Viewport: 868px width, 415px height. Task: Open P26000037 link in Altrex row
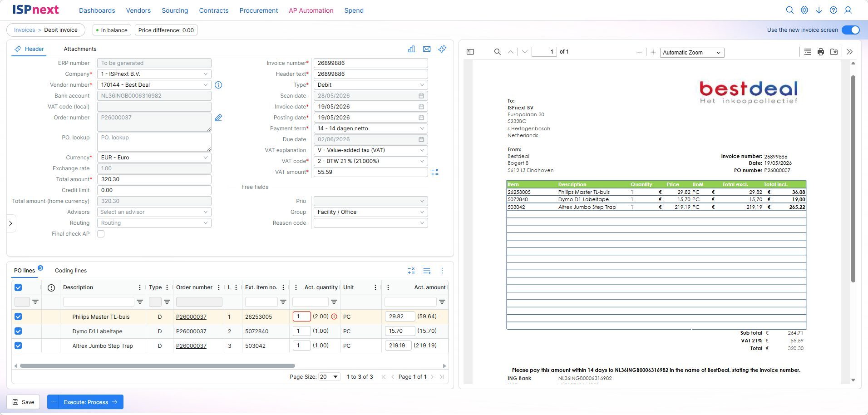(191, 346)
